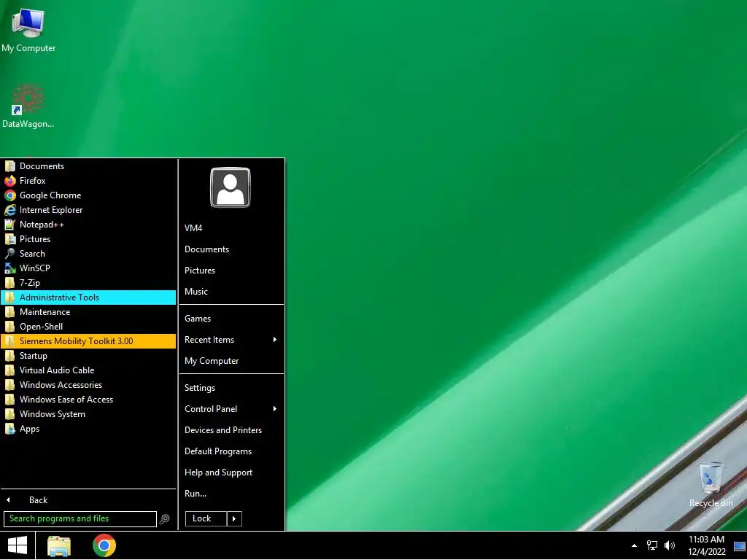Screen dimensions: 747x560
Task: Select the Recycle Bin desktop icon
Action: (x=711, y=485)
